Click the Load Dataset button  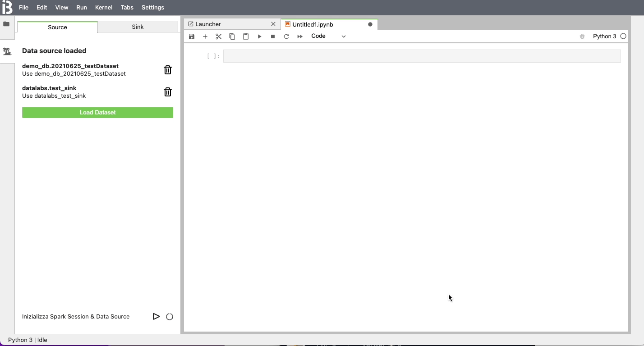(x=97, y=112)
